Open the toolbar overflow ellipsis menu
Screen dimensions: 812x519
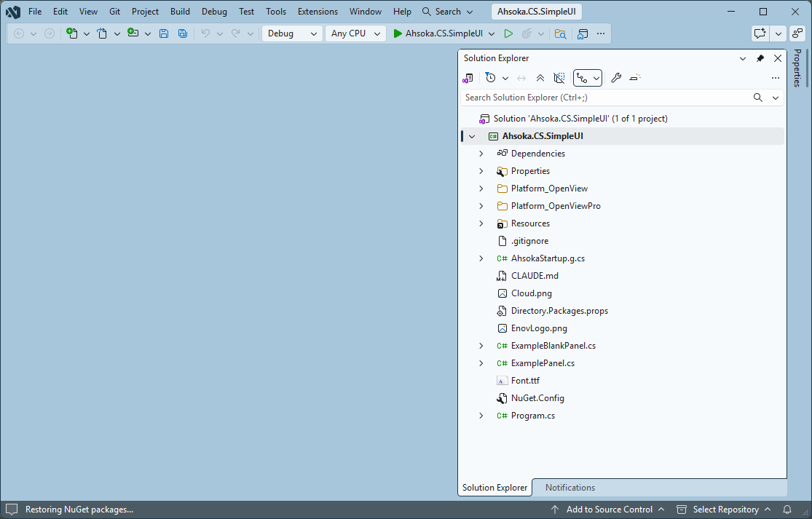601,33
